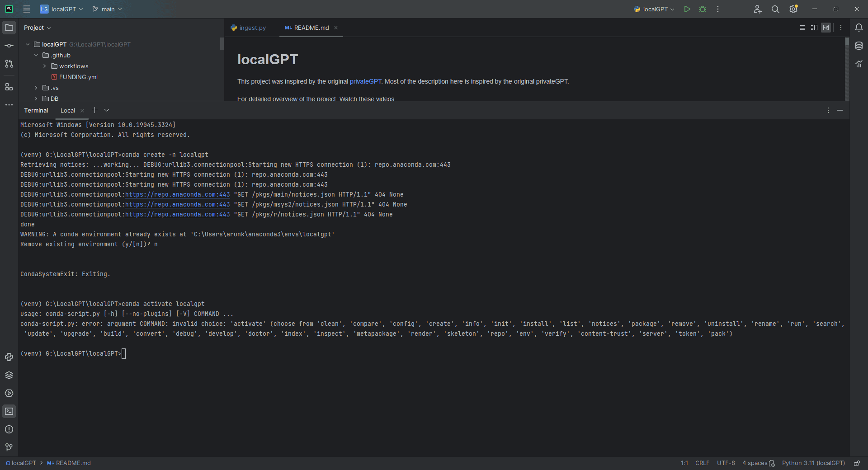Expand the .vs folder

36,88
